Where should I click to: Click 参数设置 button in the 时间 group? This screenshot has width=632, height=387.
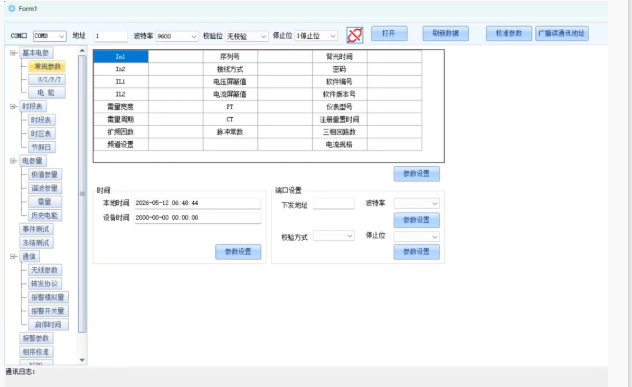(238, 252)
